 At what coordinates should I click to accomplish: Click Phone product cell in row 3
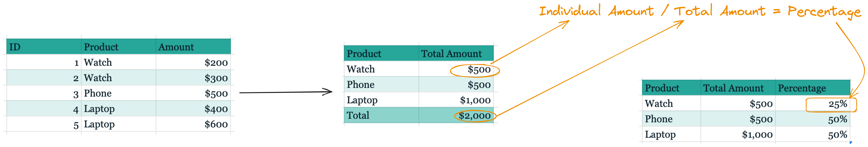point(118,93)
